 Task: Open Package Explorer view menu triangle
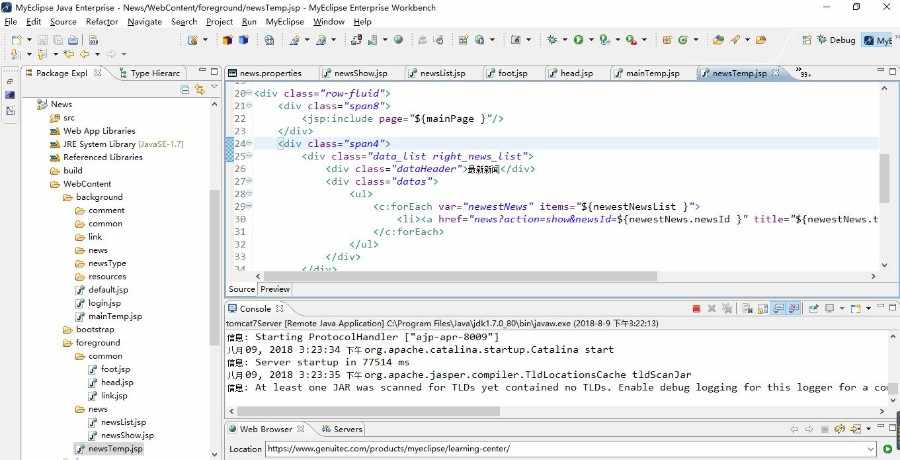coord(214,88)
